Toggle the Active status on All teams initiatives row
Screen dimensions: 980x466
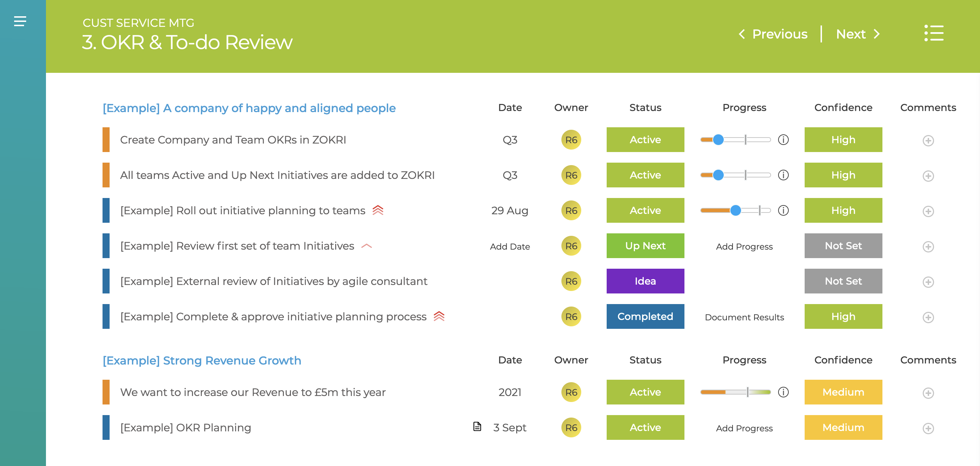tap(645, 175)
